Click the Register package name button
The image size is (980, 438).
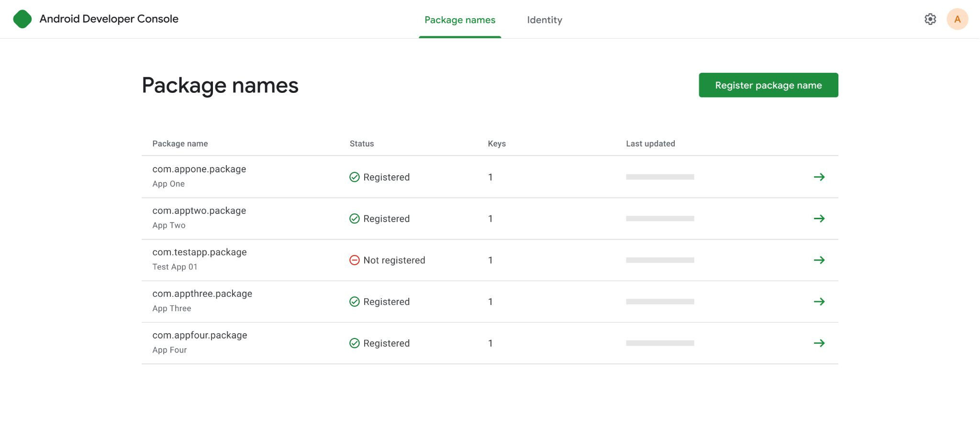[x=768, y=85]
